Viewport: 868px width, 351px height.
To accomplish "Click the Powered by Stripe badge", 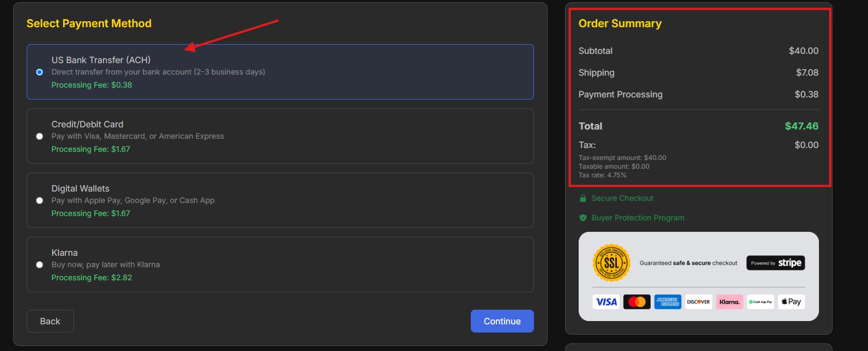I will 775,263.
